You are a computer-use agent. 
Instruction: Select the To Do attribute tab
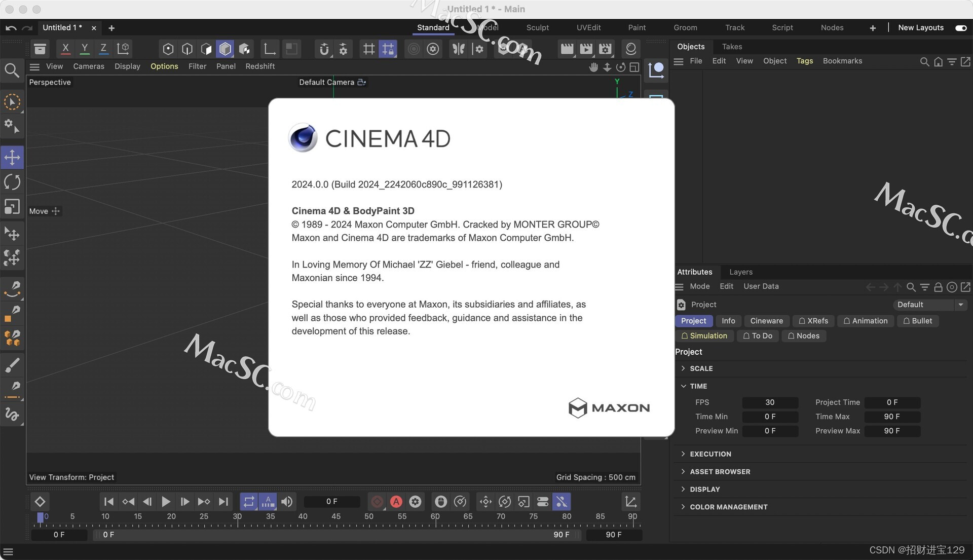coord(757,336)
